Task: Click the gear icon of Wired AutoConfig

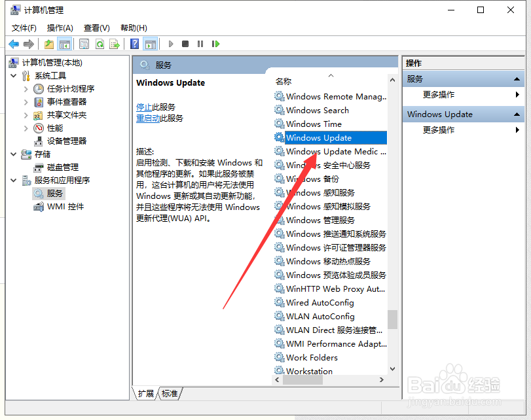Action: 279,302
